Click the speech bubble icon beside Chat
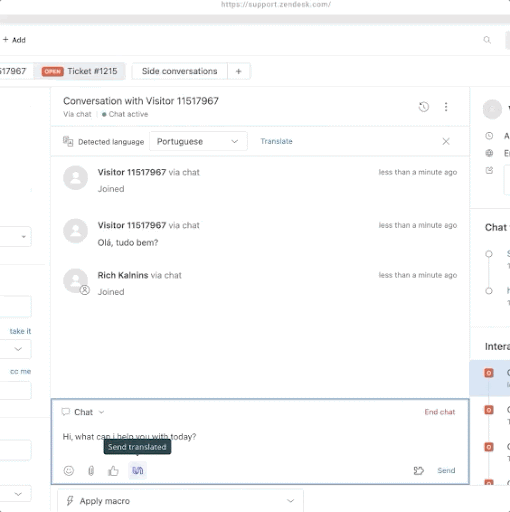 tap(66, 412)
